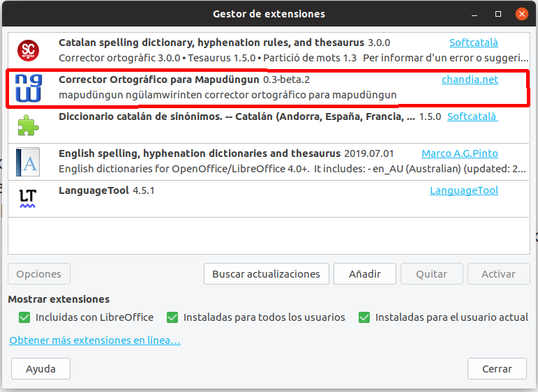538x392 pixels.
Task: Open Softcatalà link of Catalan spelling dictionary
Action: [x=474, y=43]
